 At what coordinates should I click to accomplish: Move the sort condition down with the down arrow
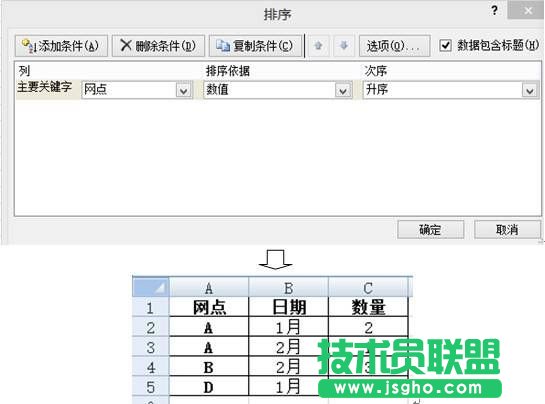pyautogui.click(x=344, y=46)
